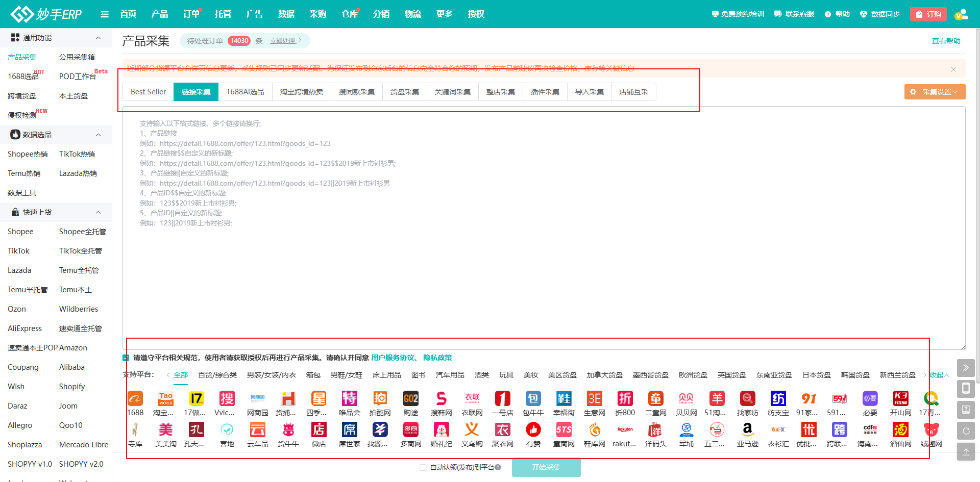Collapse the 数据选品 sidebar section
980x482 pixels.
tap(98, 135)
